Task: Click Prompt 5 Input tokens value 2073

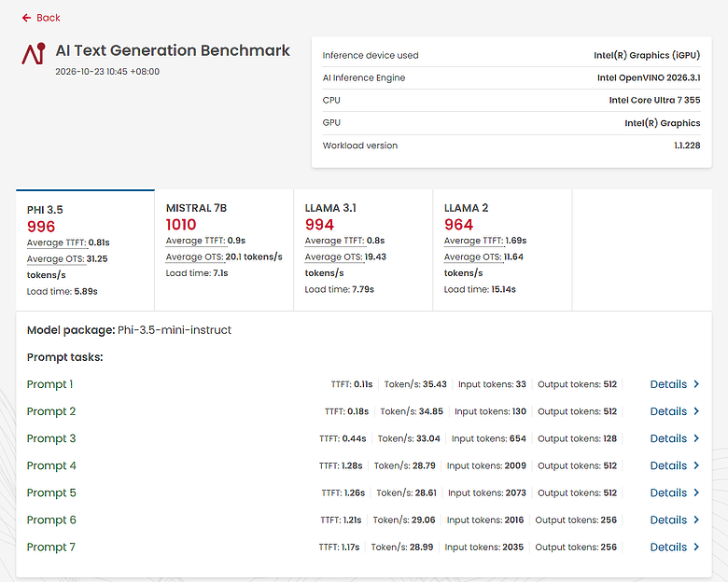Action: pos(516,492)
